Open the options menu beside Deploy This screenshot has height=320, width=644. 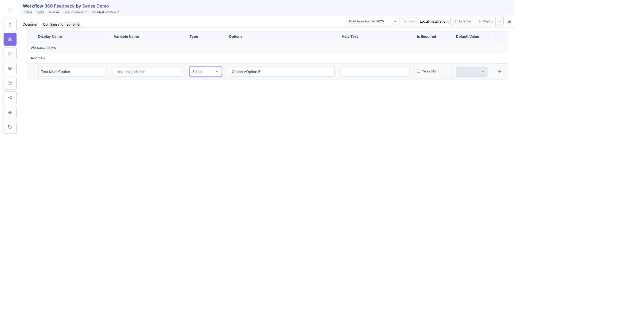coord(509,22)
